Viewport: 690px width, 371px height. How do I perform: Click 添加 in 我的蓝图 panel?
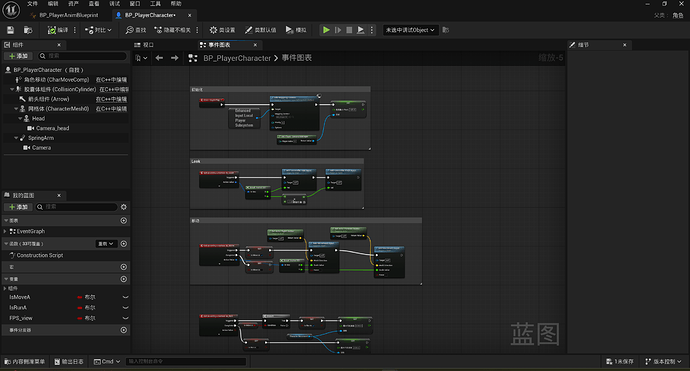(x=18, y=207)
